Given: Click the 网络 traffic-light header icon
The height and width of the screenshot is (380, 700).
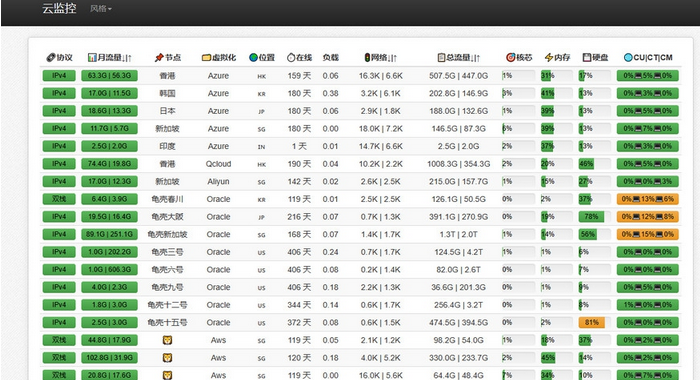Looking at the screenshot, I should click(x=367, y=58).
